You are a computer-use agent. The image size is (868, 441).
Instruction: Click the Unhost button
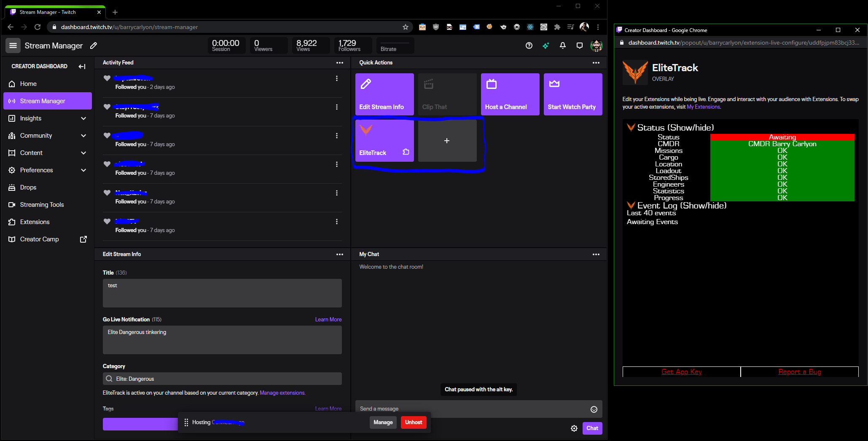(414, 422)
